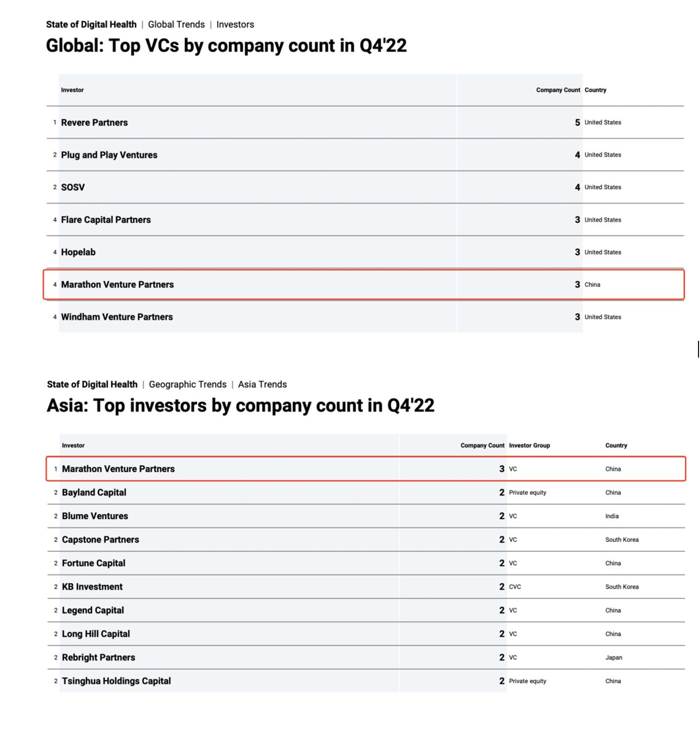
Task: Click KB Investment entry
Action: [92, 587]
